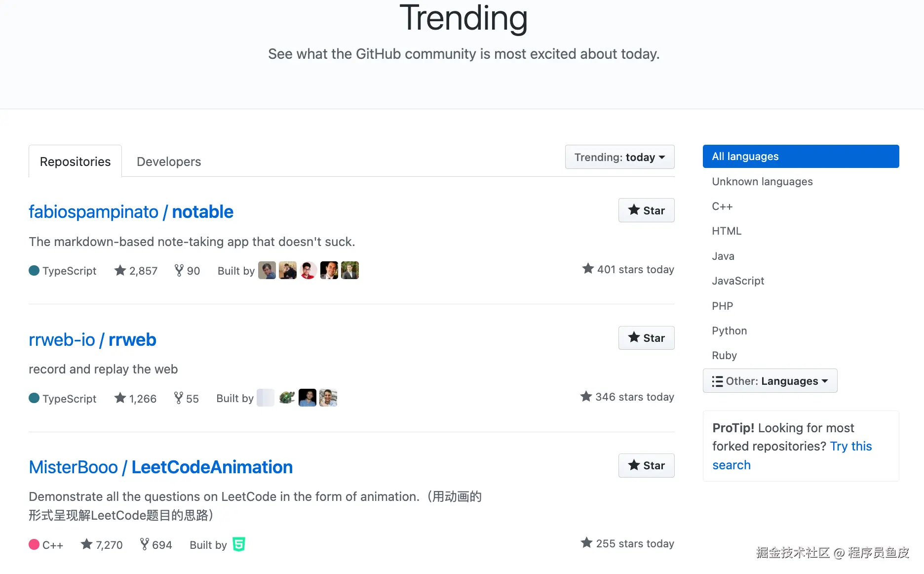The image size is (924, 574).
Task: Click first contributor avatar of notable
Action: point(267,270)
